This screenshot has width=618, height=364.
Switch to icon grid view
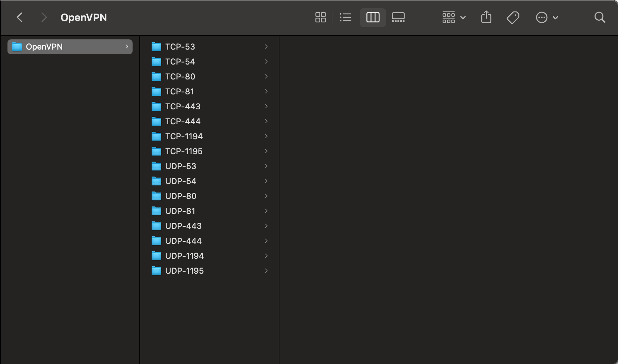point(320,17)
